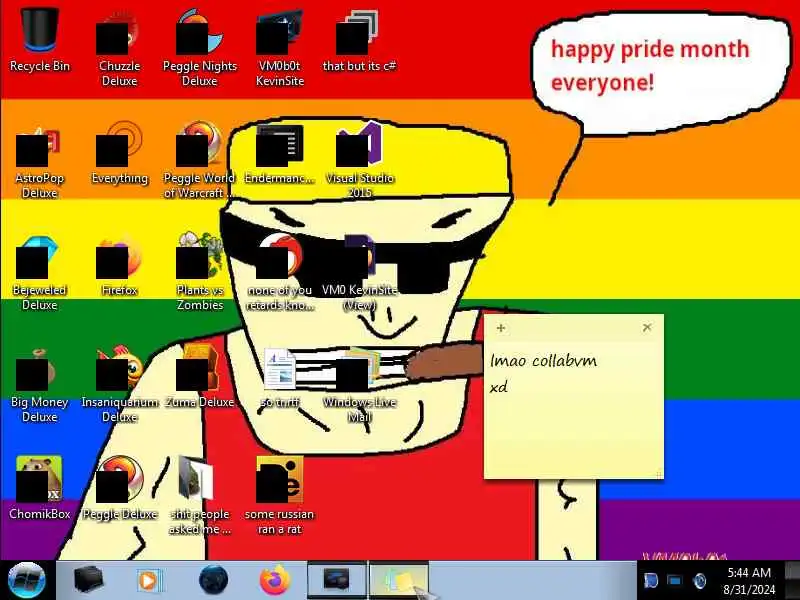Open the network tray icon
The width and height of the screenshot is (800, 600).
674,581
